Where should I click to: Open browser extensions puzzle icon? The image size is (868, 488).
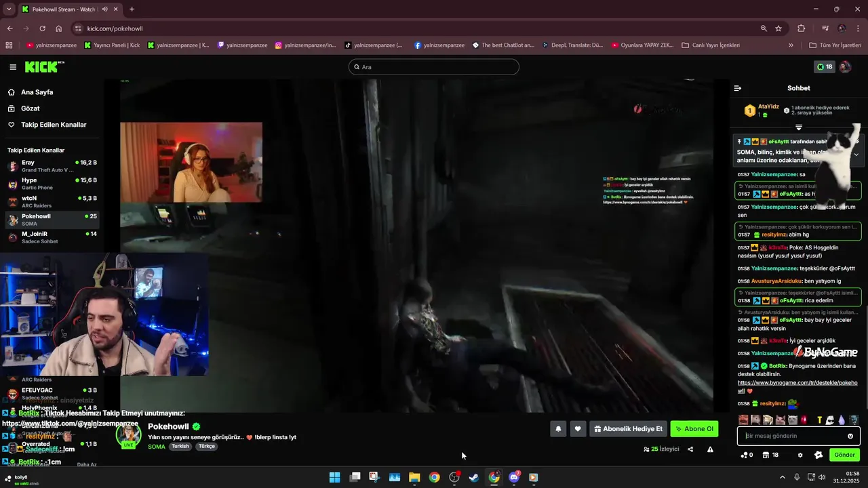coord(802,28)
